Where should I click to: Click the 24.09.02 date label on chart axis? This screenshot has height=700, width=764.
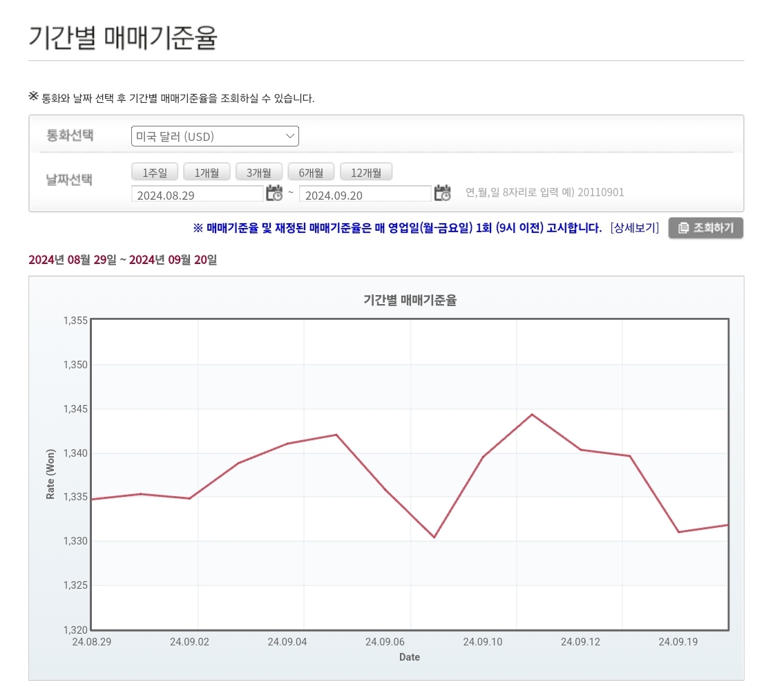[x=189, y=641]
